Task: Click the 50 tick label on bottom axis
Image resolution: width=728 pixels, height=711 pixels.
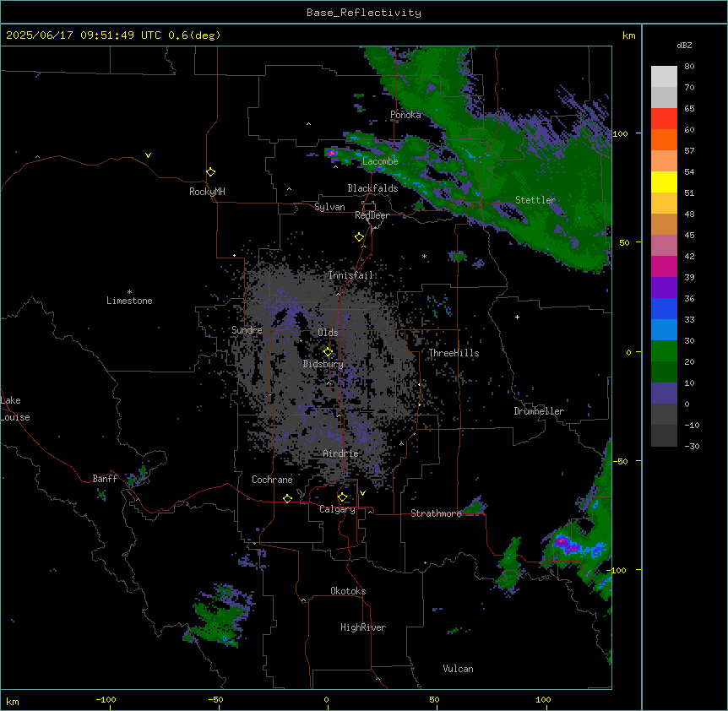Action: tap(435, 699)
